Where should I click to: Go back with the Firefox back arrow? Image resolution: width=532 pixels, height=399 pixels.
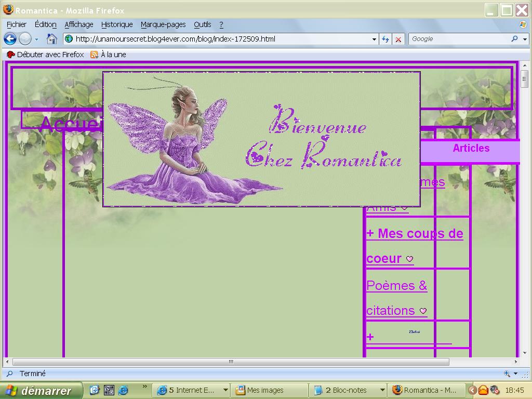click(x=10, y=39)
